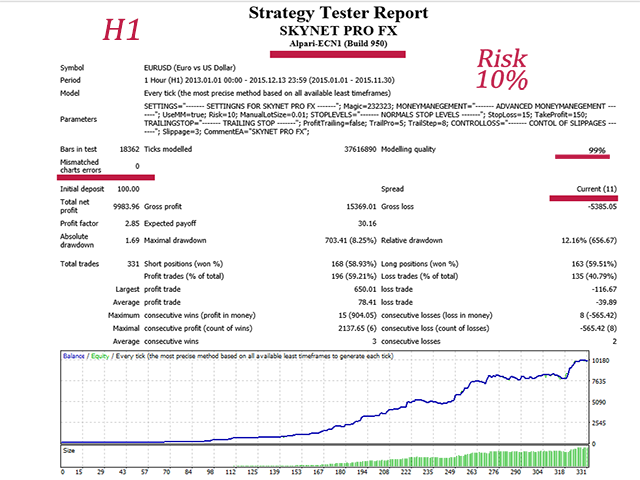Click the Expected payoff value 30.16
The height and width of the screenshot is (480, 640).
[367, 224]
